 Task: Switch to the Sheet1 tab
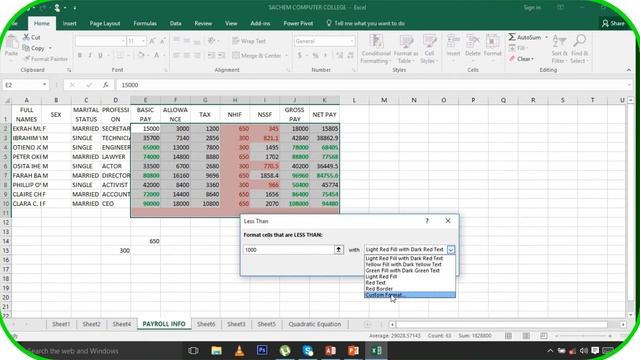pos(61,324)
